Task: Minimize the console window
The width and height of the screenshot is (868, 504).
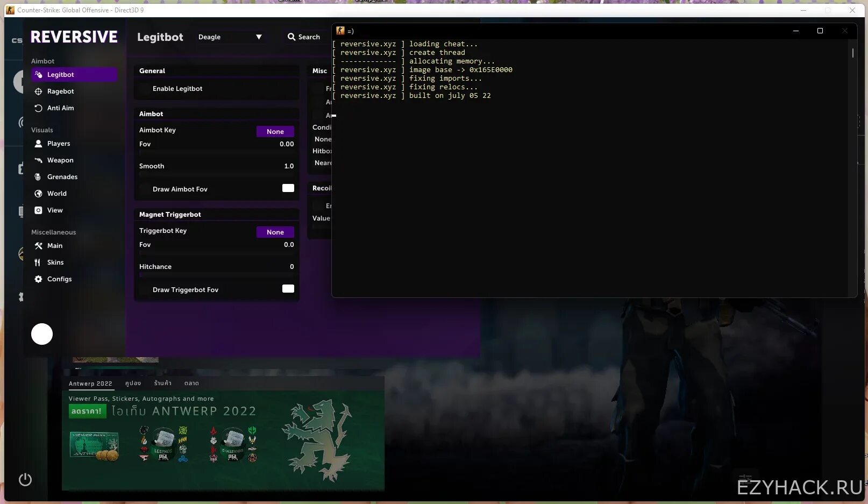Action: click(796, 31)
